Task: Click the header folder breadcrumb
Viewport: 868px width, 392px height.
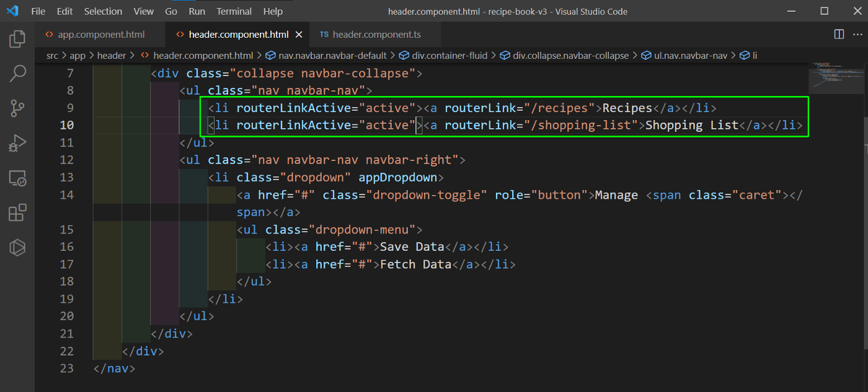Action: [x=112, y=56]
